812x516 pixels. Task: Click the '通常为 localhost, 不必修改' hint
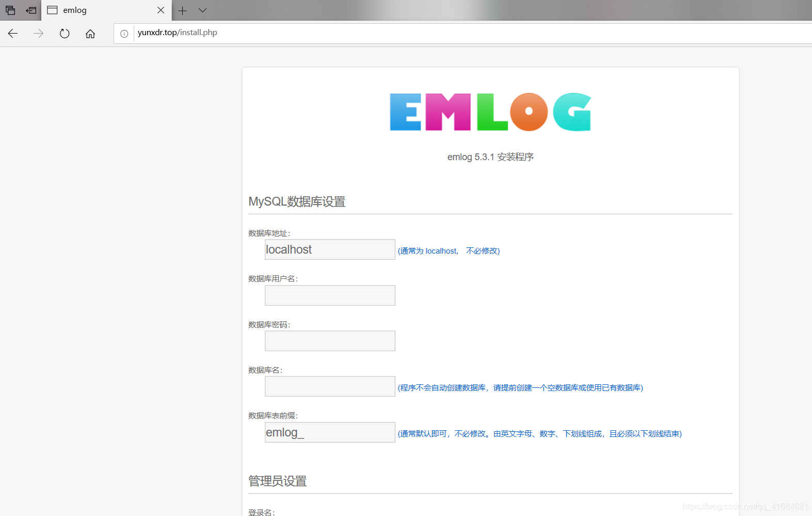(449, 251)
